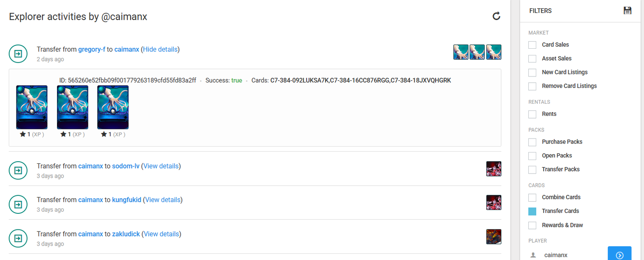Click the player icon beside caimanx field
This screenshot has width=644, height=260.
click(533, 255)
